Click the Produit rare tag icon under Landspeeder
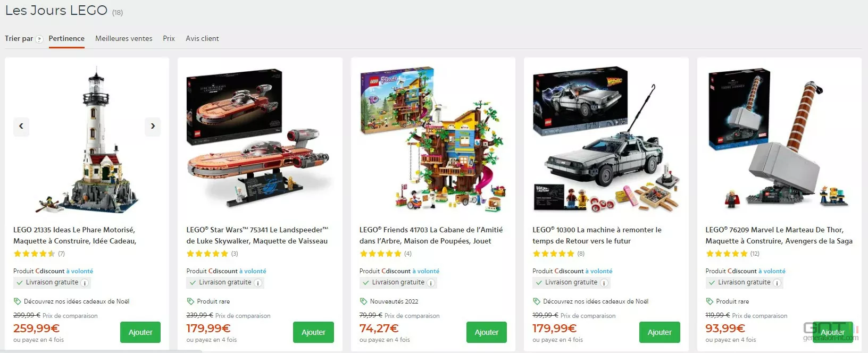The image size is (868, 353). [x=190, y=301]
